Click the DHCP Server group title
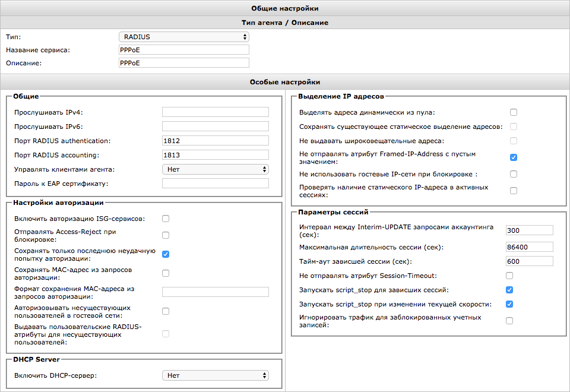This screenshot has width=570, height=392. (36, 359)
